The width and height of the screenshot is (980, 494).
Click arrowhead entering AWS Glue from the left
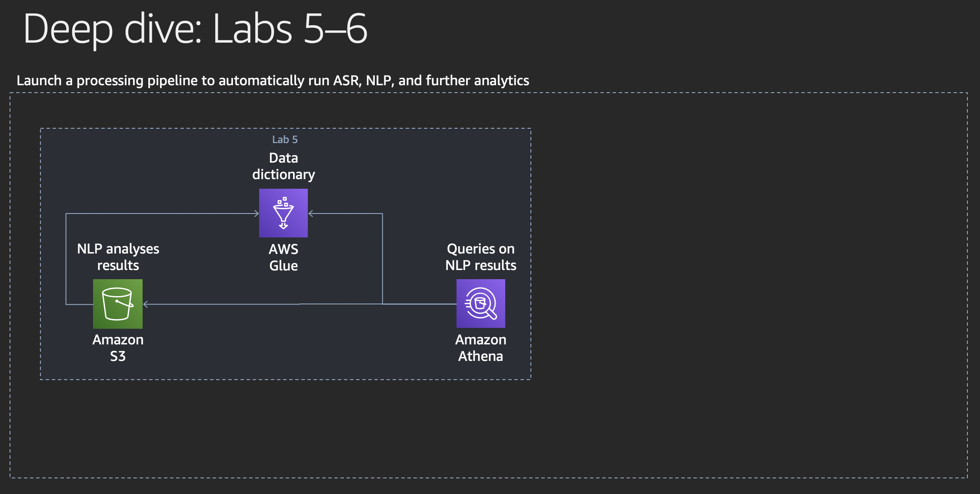pos(257,214)
